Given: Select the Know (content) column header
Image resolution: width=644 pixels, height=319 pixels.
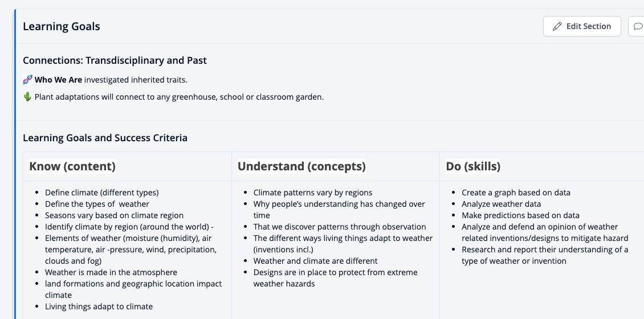Looking at the screenshot, I should (72, 166).
